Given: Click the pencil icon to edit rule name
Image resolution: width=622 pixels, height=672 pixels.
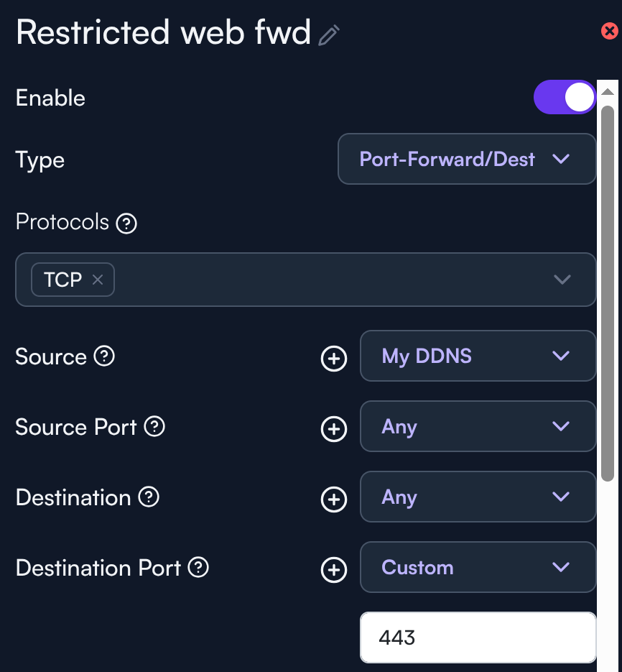Looking at the screenshot, I should coord(329,35).
